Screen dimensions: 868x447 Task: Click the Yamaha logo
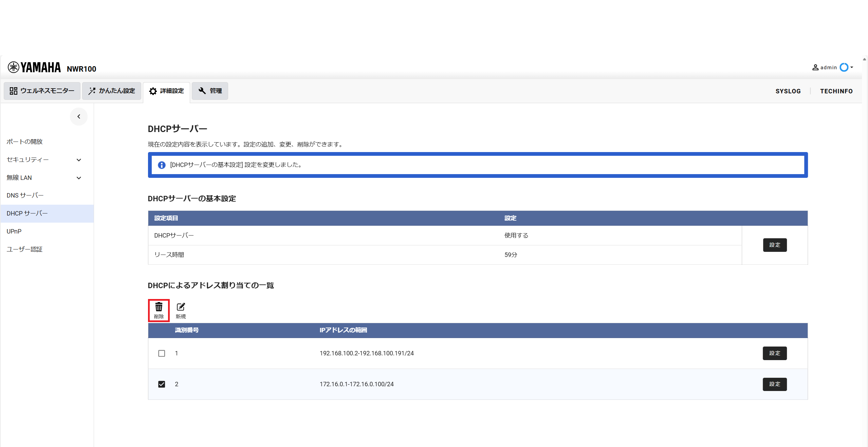[x=34, y=68]
